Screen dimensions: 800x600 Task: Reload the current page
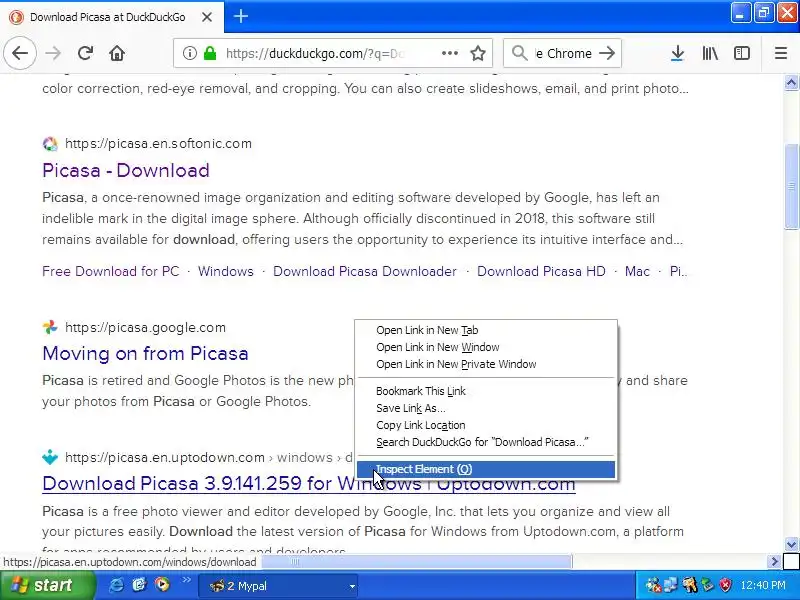click(85, 53)
